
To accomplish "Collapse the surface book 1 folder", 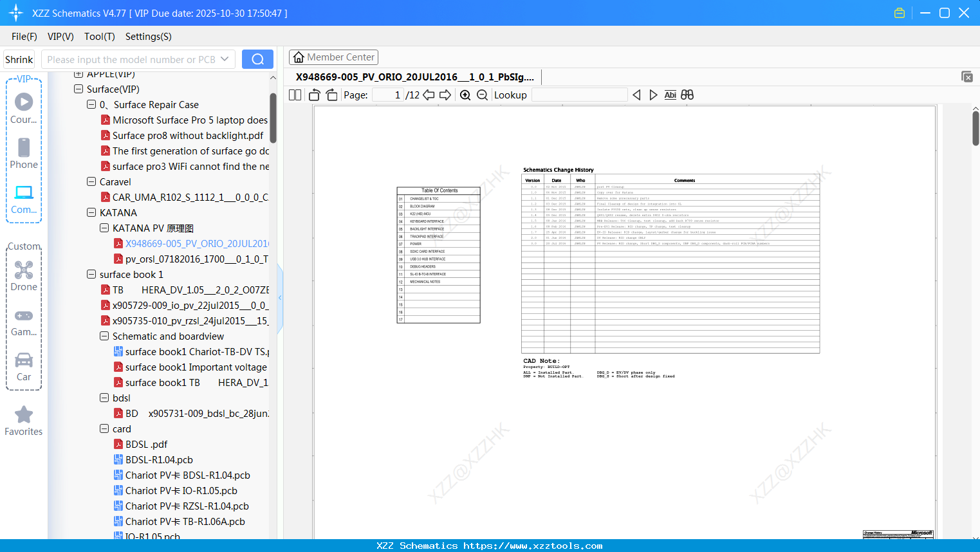I will tap(91, 274).
